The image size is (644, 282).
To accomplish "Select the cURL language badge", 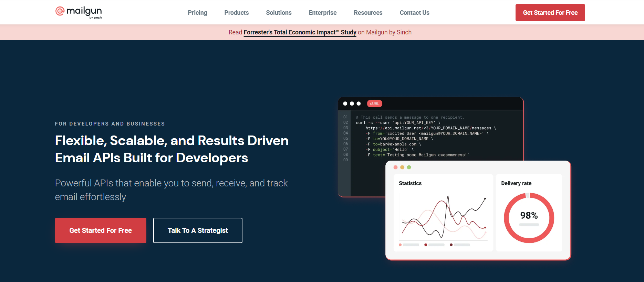I will pos(375,104).
